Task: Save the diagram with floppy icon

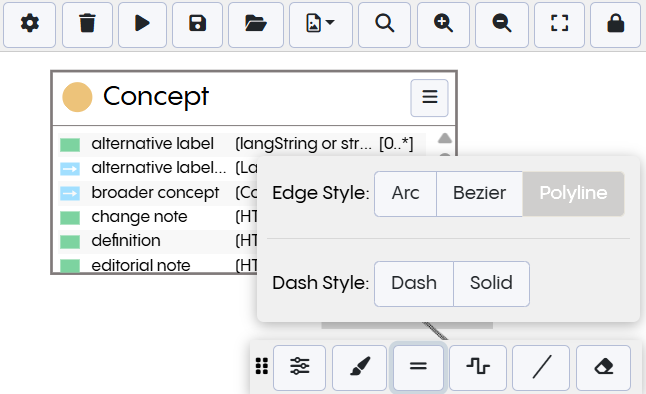Action: click(197, 25)
